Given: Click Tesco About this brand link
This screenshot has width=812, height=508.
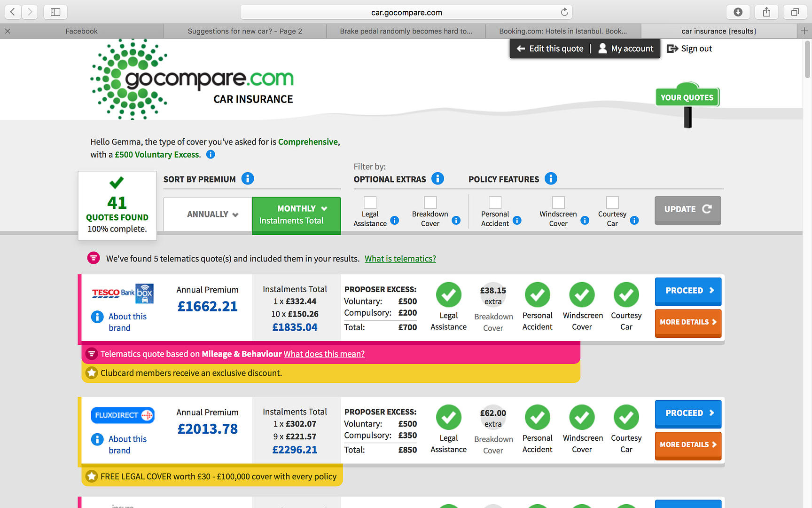Looking at the screenshot, I should (127, 322).
